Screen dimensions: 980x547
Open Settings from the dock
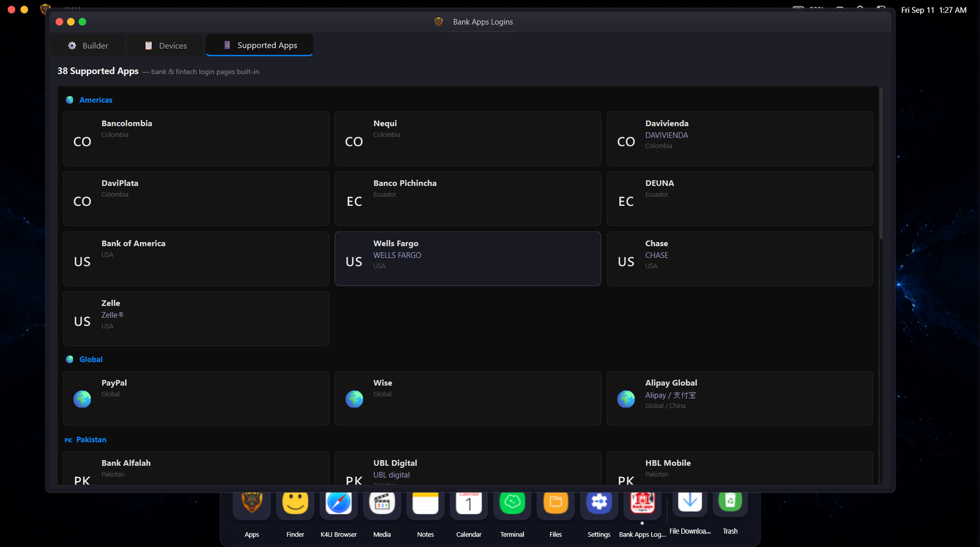[599, 503]
